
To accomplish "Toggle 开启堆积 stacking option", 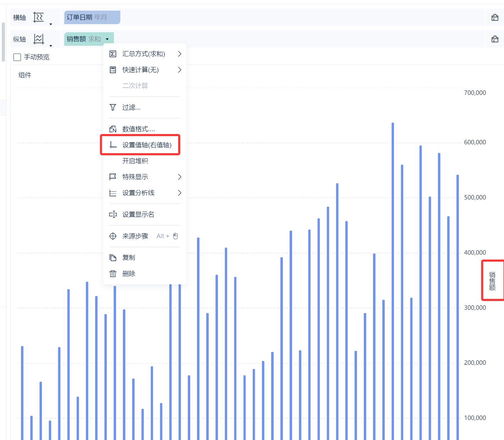I will [135, 161].
